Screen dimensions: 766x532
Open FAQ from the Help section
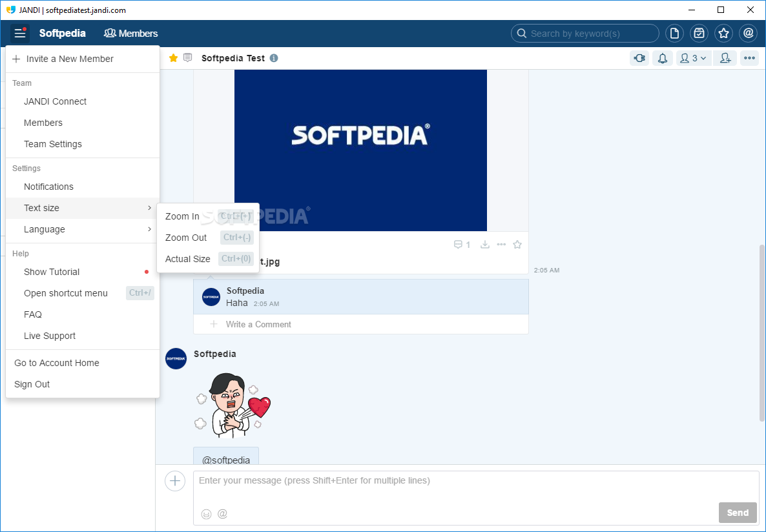(x=83, y=314)
